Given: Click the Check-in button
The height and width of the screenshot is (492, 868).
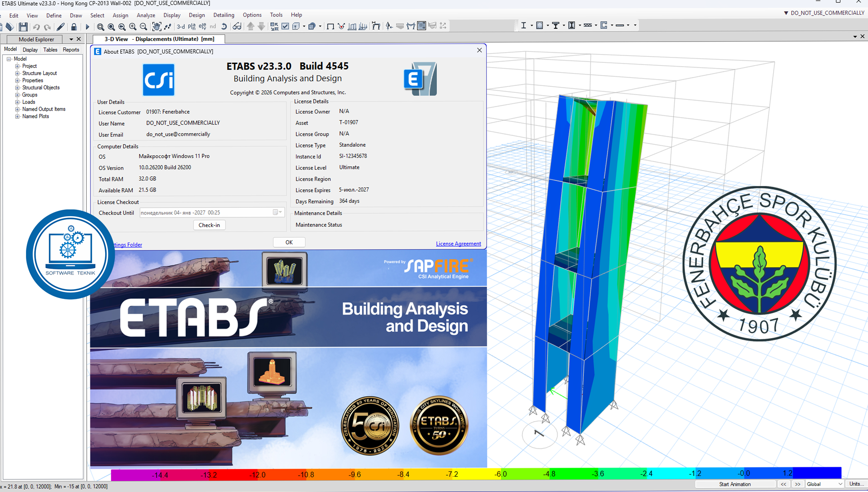Looking at the screenshot, I should click(209, 225).
